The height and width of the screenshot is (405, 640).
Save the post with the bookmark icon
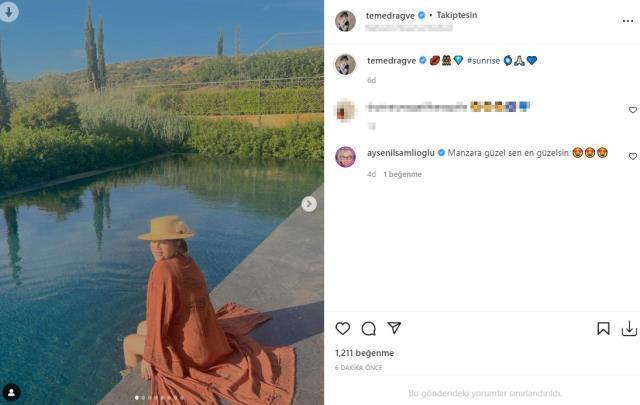(x=604, y=328)
